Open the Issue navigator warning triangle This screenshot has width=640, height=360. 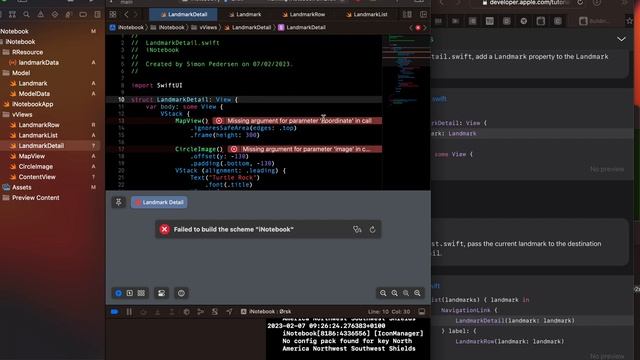41,14
